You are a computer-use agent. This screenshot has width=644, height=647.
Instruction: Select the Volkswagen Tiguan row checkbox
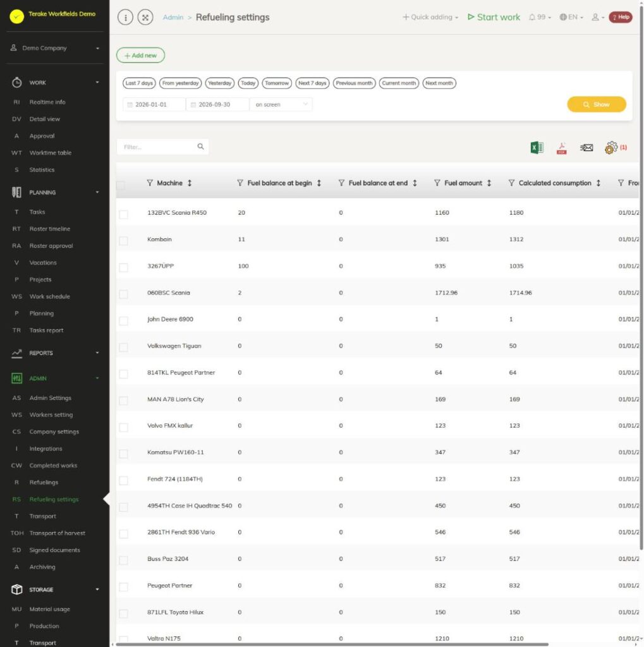(x=123, y=348)
